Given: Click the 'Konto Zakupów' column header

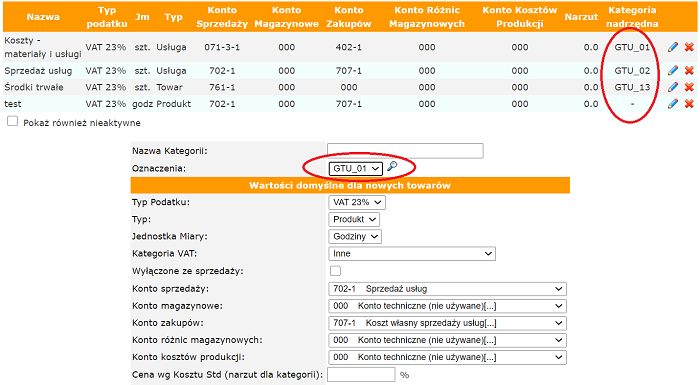Looking at the screenshot, I should click(349, 17).
